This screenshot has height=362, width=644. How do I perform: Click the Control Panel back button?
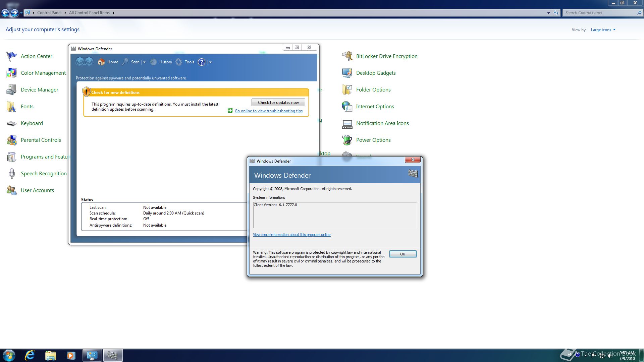[5, 13]
